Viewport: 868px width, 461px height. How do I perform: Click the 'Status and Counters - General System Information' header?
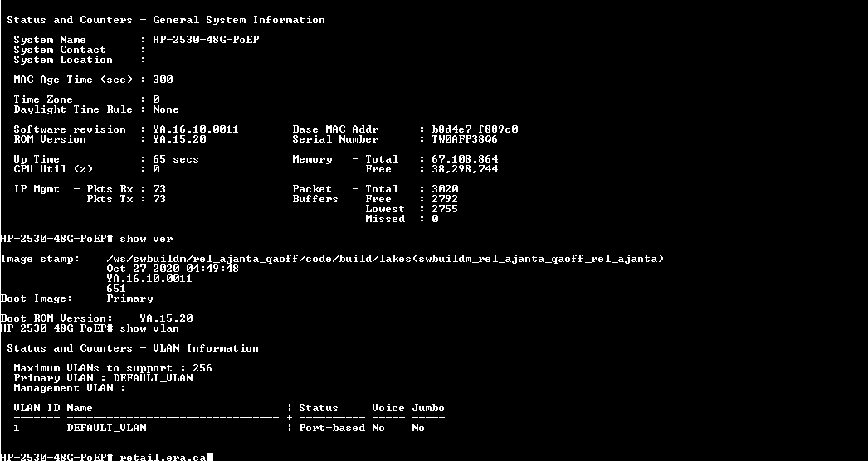[x=165, y=20]
